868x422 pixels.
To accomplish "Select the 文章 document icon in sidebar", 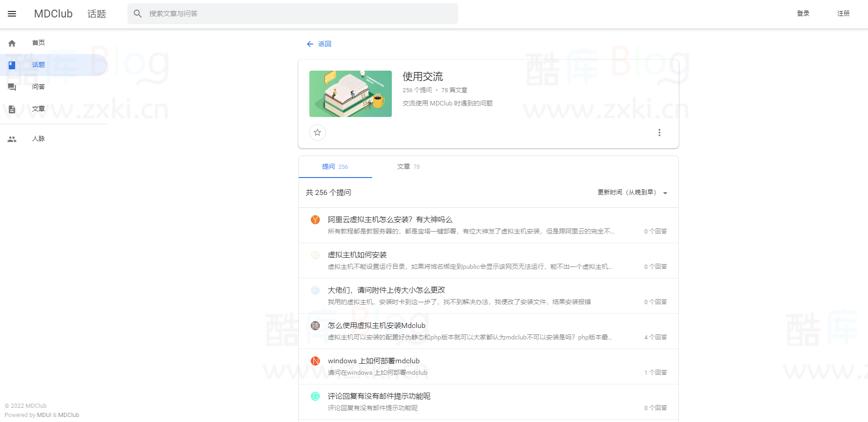I will click(11, 109).
